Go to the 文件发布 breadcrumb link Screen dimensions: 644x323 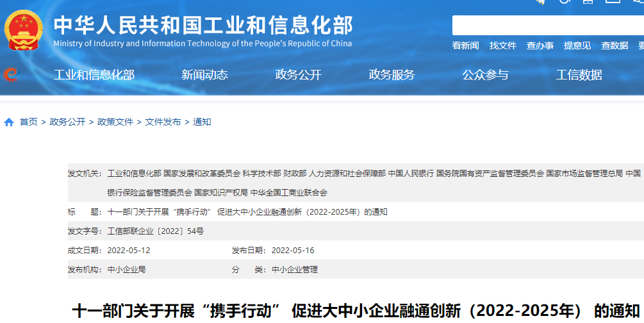pos(163,122)
